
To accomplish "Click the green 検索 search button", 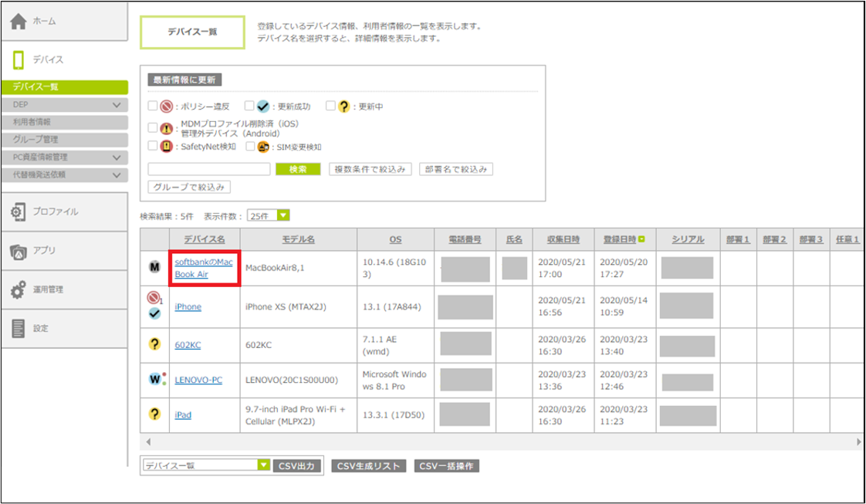I will 298,169.
